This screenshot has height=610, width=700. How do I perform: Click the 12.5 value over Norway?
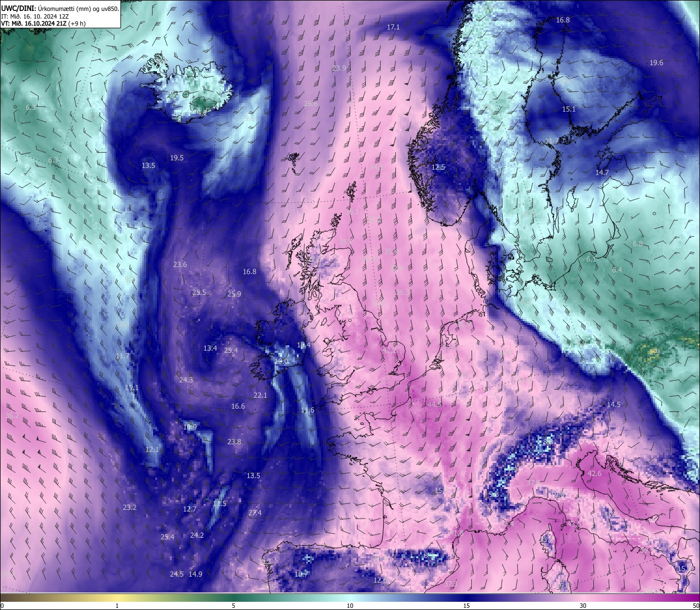pyautogui.click(x=438, y=167)
